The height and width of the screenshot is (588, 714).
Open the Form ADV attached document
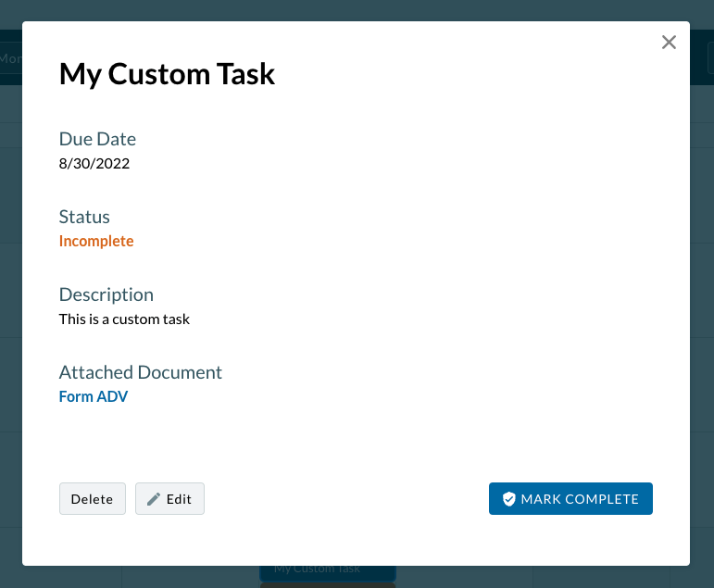tap(94, 396)
